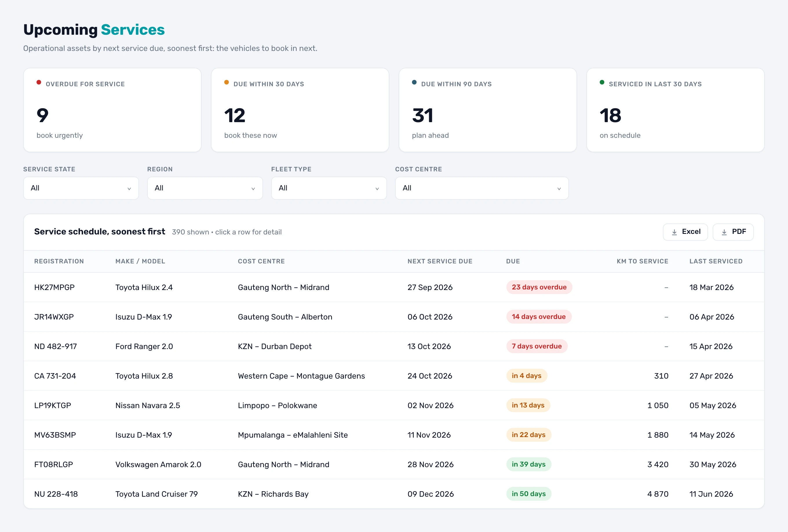Viewport: 788px width, 532px height.
Task: Select the CA 731-204 registration cell
Action: pyautogui.click(x=55, y=376)
